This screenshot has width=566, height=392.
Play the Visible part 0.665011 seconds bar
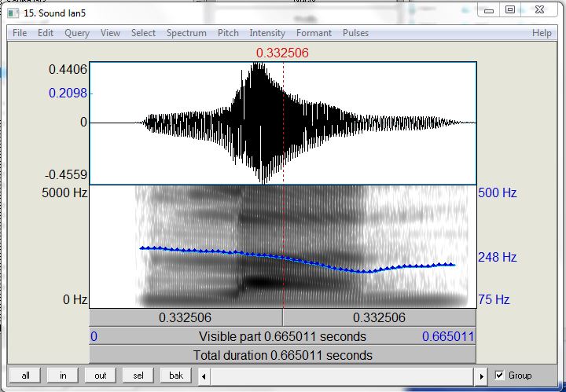pyautogui.click(x=283, y=336)
